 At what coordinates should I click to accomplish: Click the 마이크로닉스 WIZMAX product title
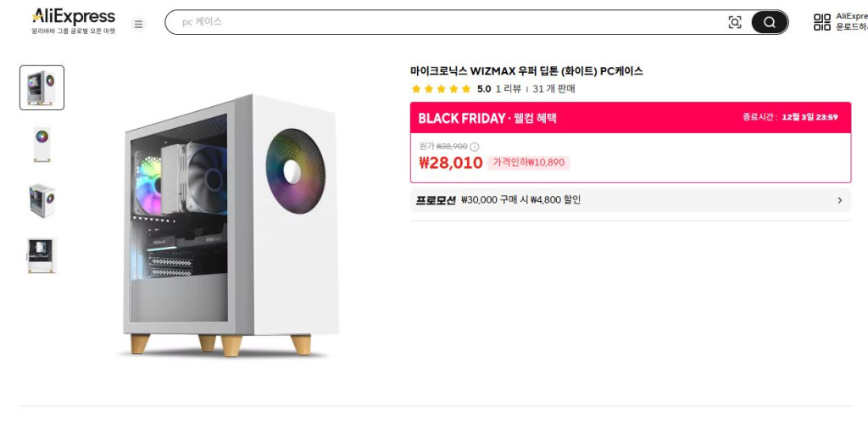526,71
